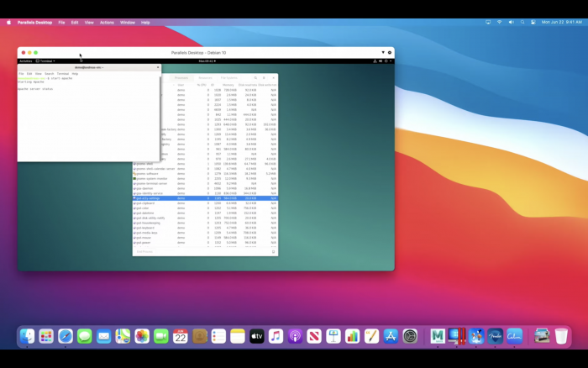Launch FaceTime from the Dock
Viewport: 588px width, 368px height.
click(x=161, y=336)
